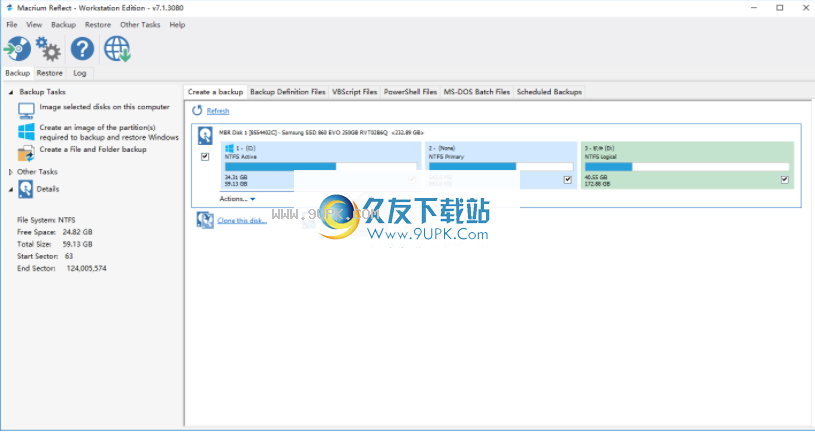Click the Clone this disk icon
Image resolution: width=815 pixels, height=434 pixels.
205,220
